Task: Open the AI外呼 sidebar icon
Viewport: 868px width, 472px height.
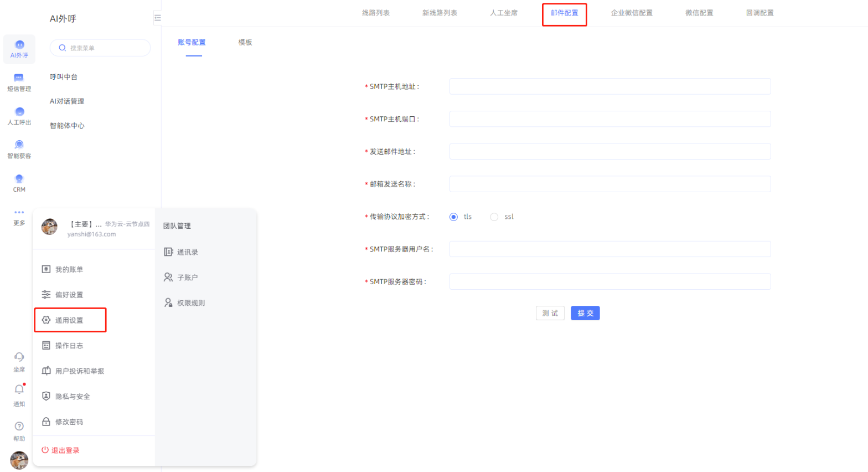Action: point(19,49)
